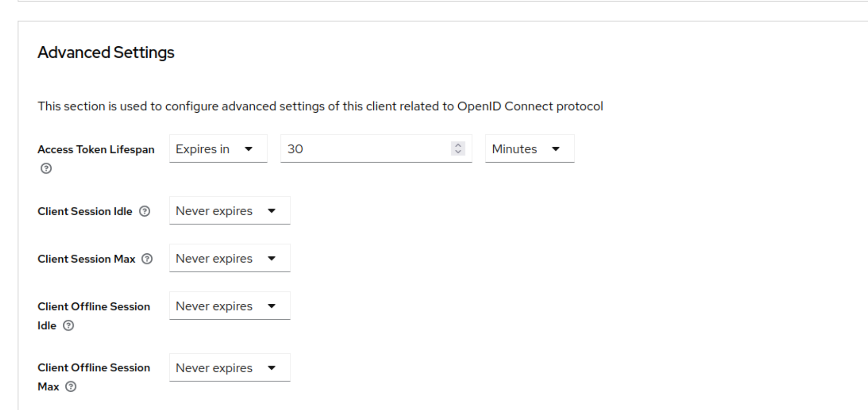Click the Client Offline Session Idle label
The image size is (868, 410).
tap(94, 306)
